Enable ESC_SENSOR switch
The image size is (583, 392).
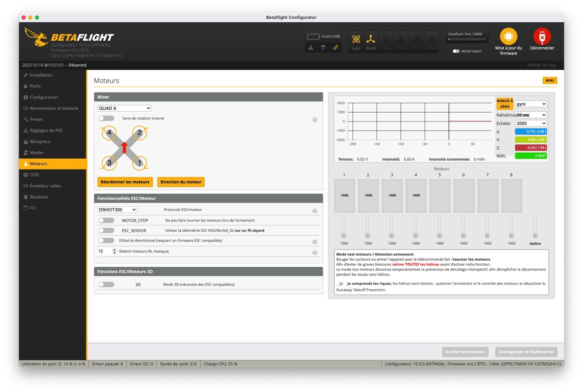click(x=106, y=230)
